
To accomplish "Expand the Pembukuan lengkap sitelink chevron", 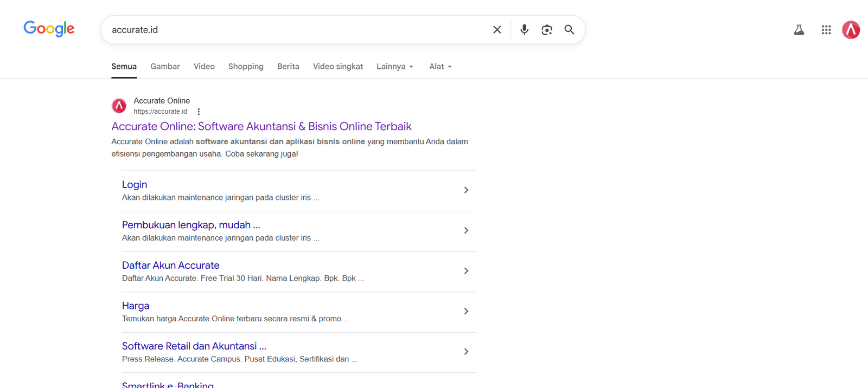I will [466, 230].
